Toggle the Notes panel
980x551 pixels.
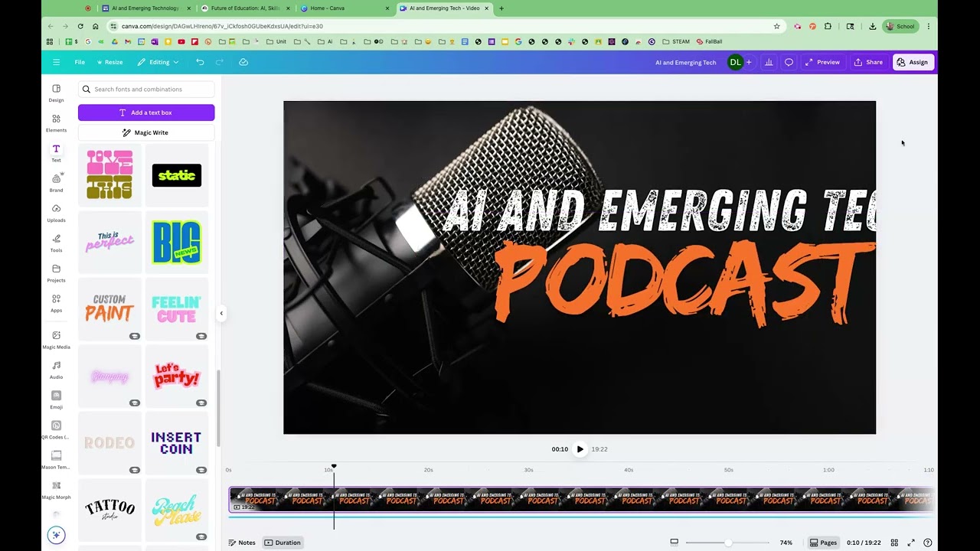(242, 543)
